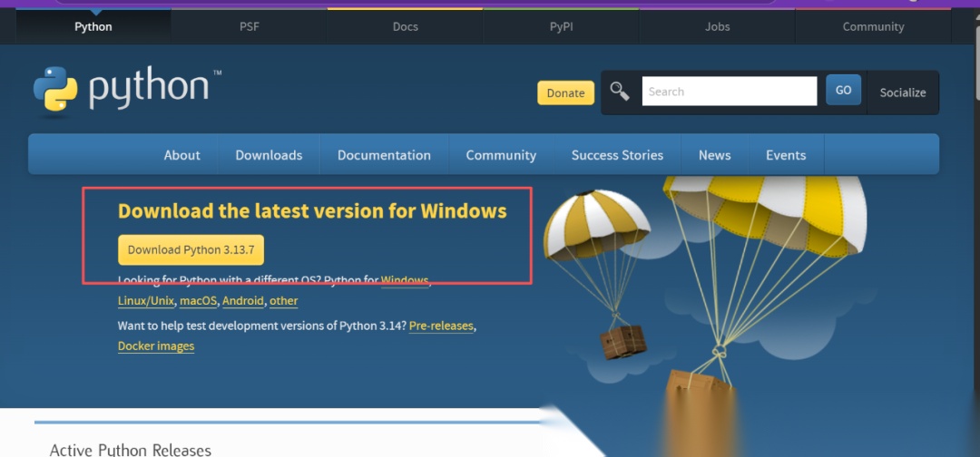
Task: Focus the Search input field
Action: point(730,92)
